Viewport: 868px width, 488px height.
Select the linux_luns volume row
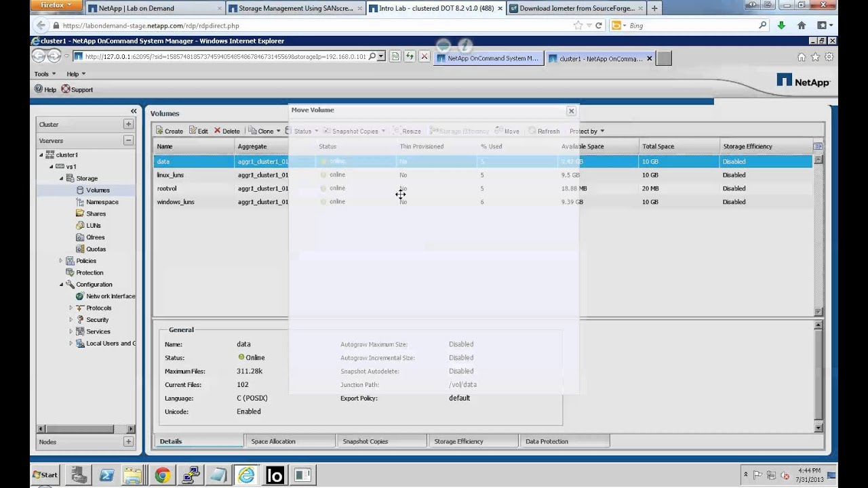click(x=482, y=175)
